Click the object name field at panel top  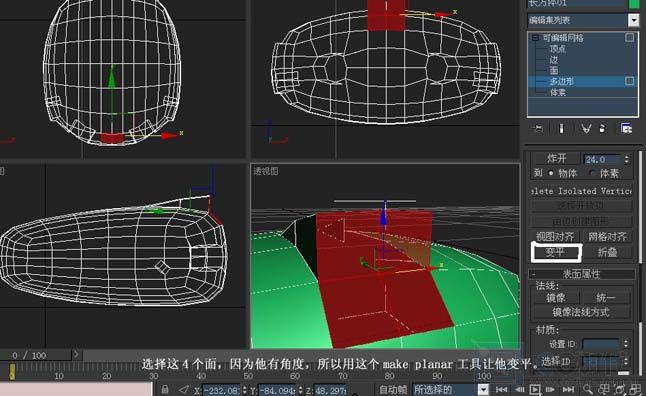[577, 4]
